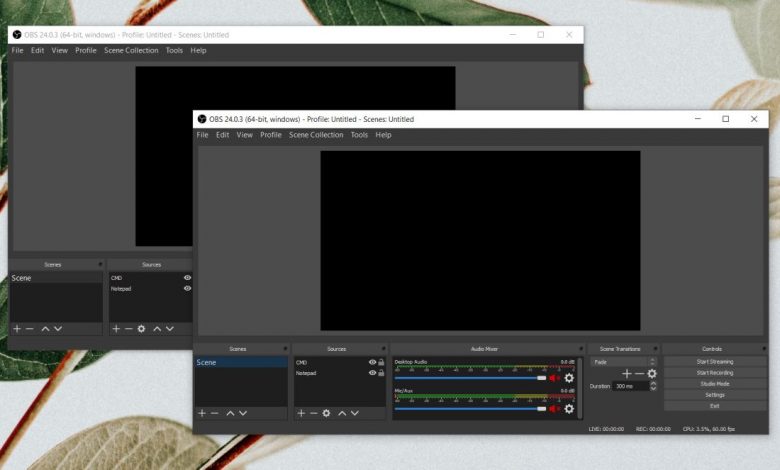This screenshot has width=780, height=470.
Task: Unmute Desktop Audio speaker icon
Action: coord(555,378)
